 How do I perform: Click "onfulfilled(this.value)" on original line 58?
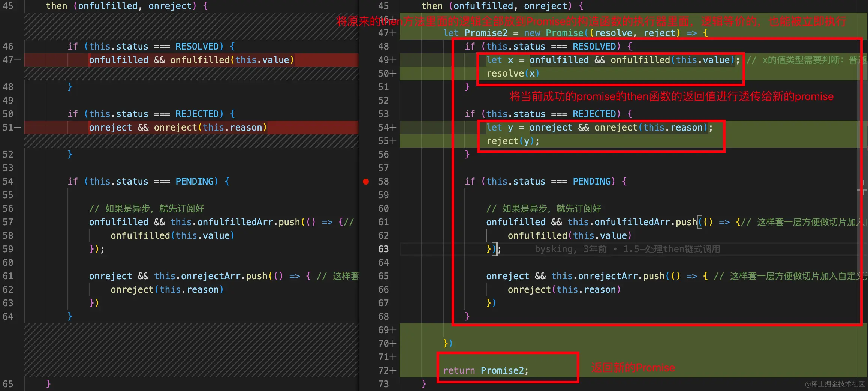click(x=172, y=236)
